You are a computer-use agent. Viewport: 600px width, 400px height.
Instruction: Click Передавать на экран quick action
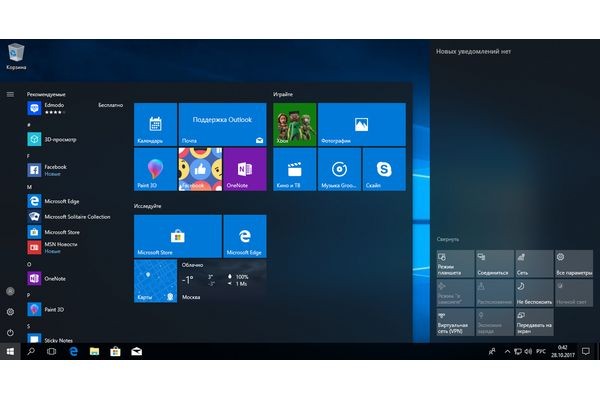(x=534, y=322)
